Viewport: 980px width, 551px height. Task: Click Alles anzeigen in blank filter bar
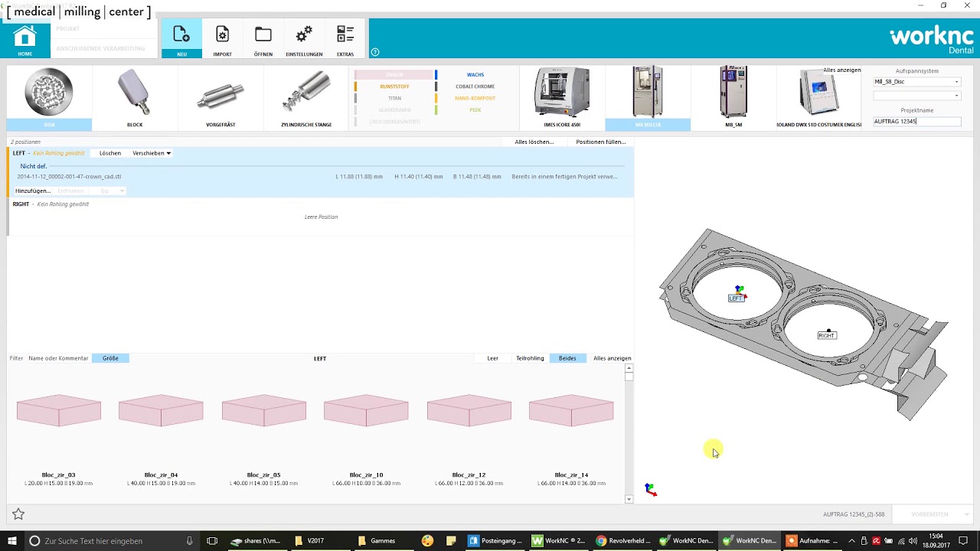[612, 358]
